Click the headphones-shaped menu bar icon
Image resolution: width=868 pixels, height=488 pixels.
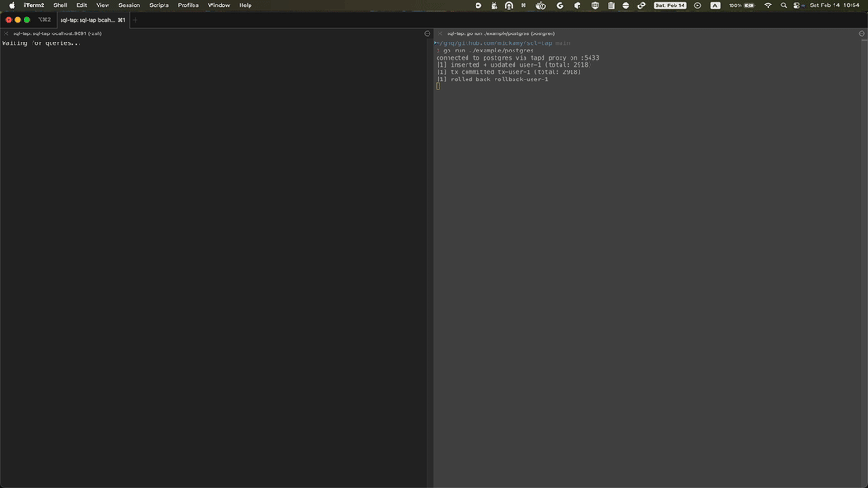pos(509,5)
